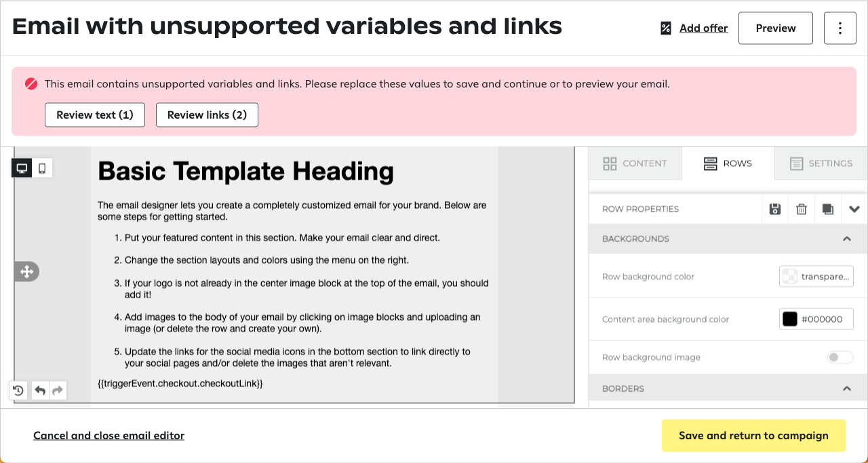868x463 pixels.
Task: Open the three-dot overflow menu
Action: (840, 28)
